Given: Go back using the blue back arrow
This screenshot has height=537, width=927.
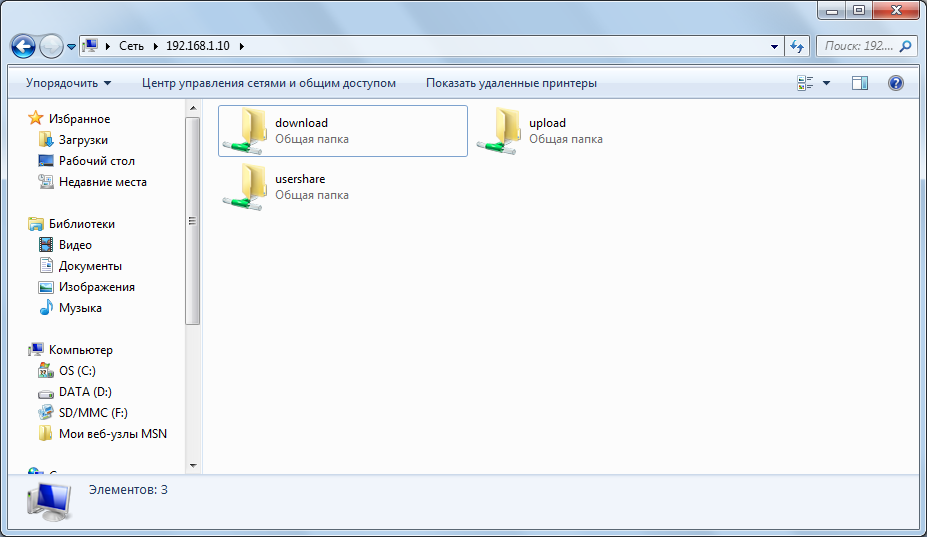Looking at the screenshot, I should tap(23, 46).
